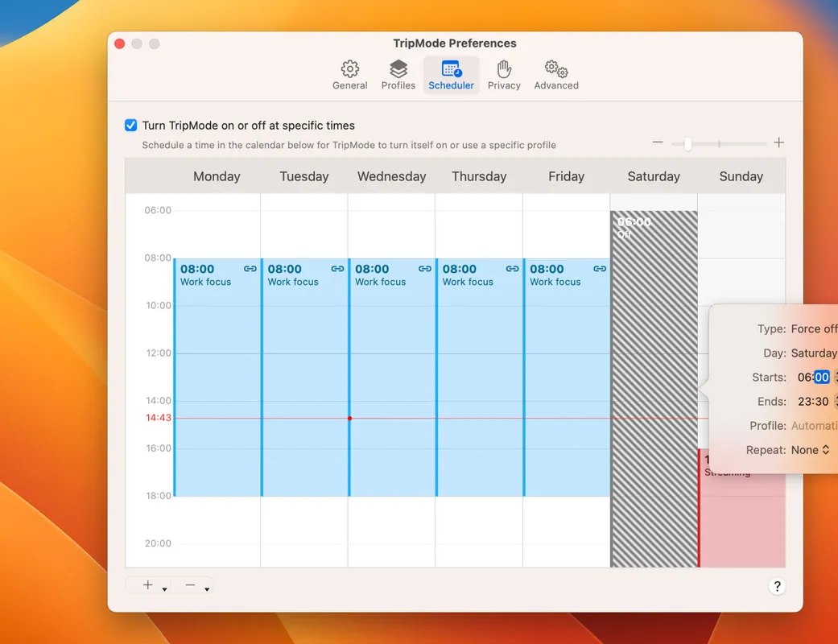Screen dimensions: 838x644
Task: Open the General preferences tab
Action: pos(349,75)
